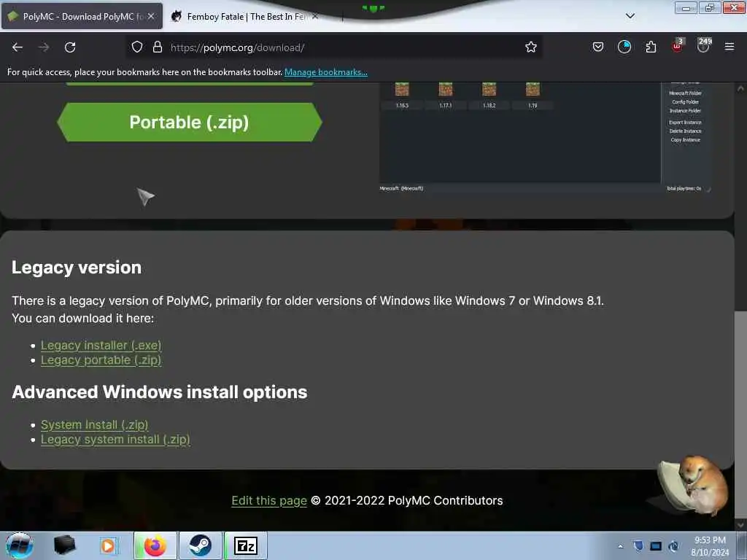
Task: Open 7-Zip from the taskbar
Action: click(246, 545)
